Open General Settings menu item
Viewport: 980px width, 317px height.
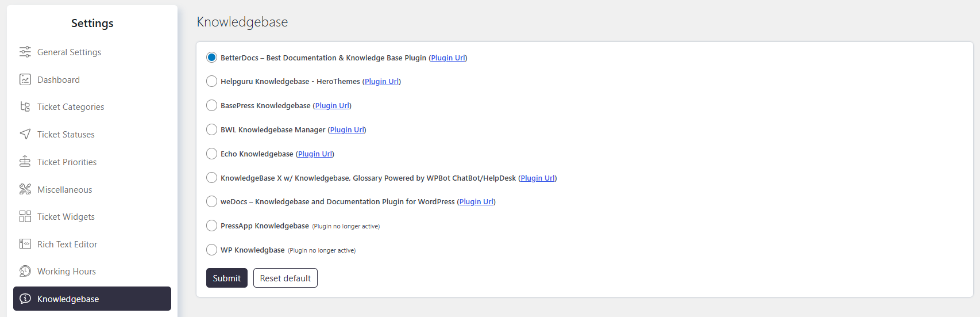click(92, 52)
